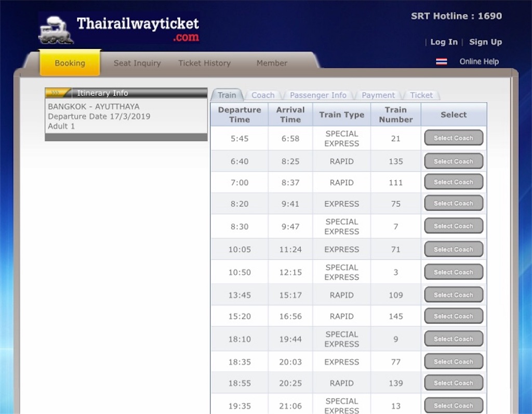Click the 8:20 departure time cell
532x414 pixels.
(x=240, y=204)
